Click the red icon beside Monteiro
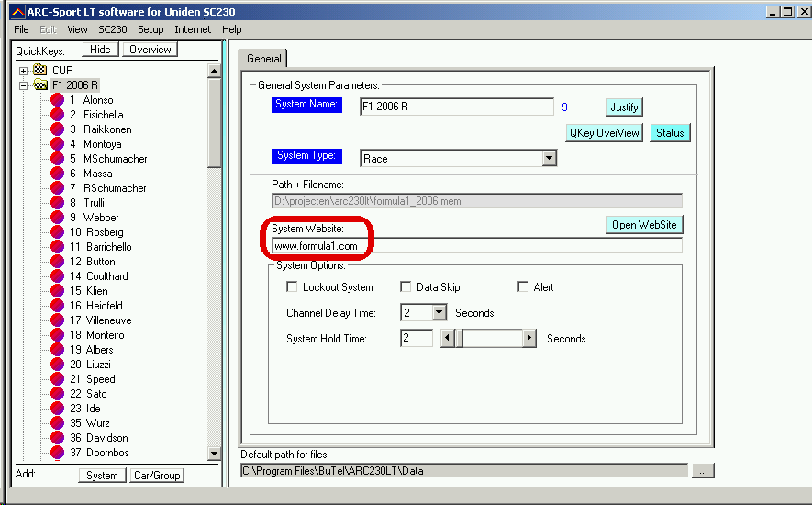 click(x=58, y=334)
